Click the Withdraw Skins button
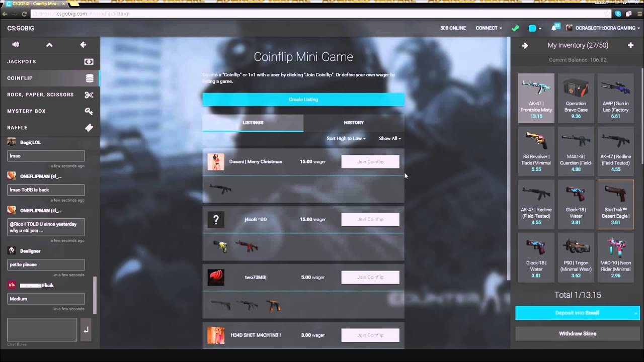This screenshot has width=644, height=362. (578, 334)
